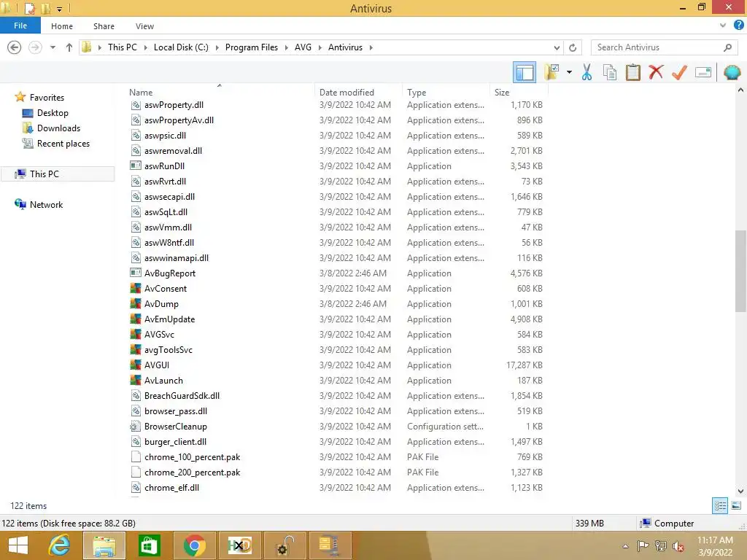Toggle the navigation pane layout icon
Screen dimensions: 747x560
coord(525,72)
